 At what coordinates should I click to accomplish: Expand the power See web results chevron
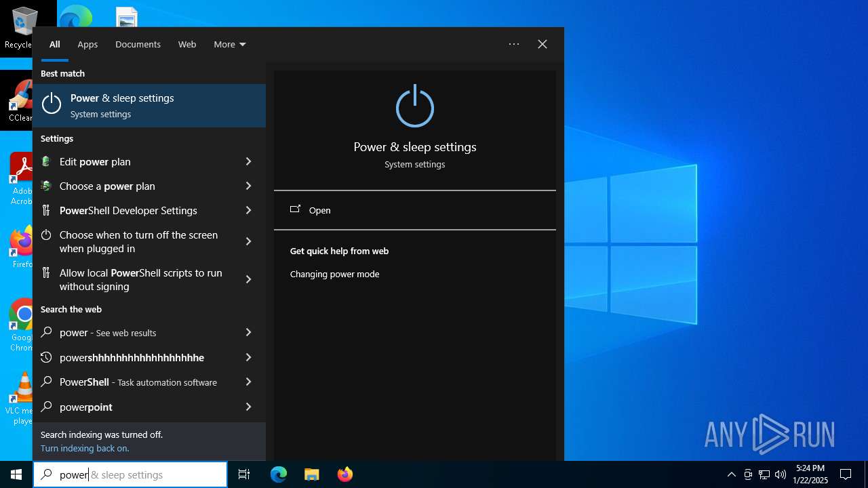248,332
